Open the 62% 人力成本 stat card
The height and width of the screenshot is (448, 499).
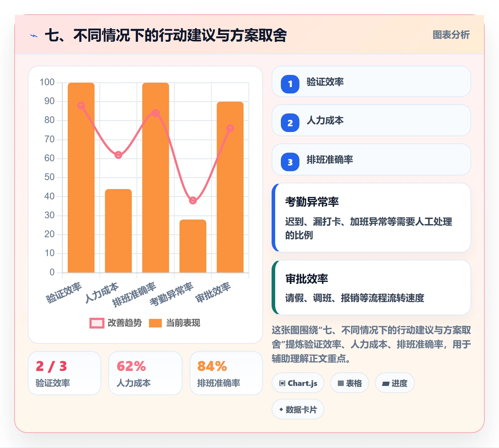145,373
